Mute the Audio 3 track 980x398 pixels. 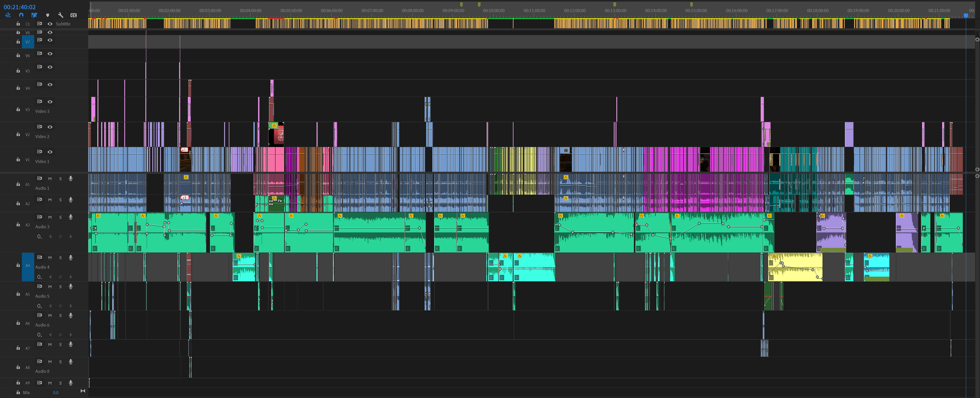50,217
